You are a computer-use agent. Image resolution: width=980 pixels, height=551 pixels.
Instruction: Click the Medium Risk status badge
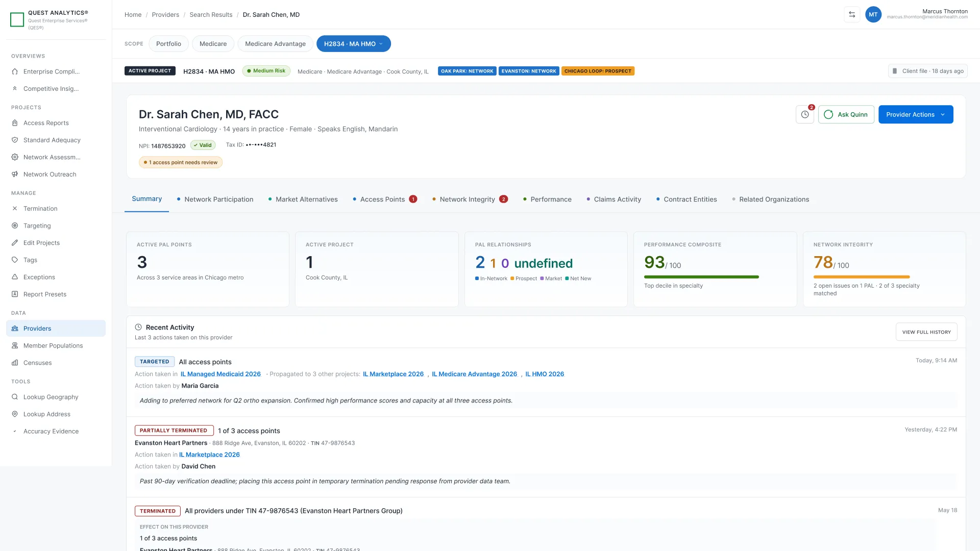266,71
